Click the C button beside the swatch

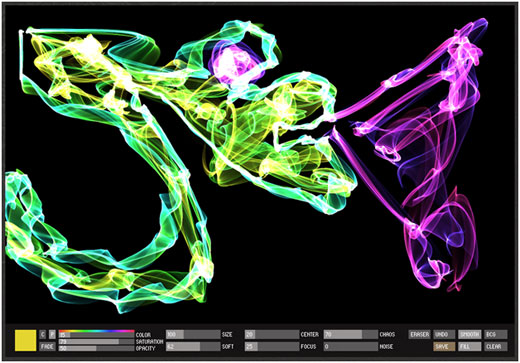tap(42, 334)
